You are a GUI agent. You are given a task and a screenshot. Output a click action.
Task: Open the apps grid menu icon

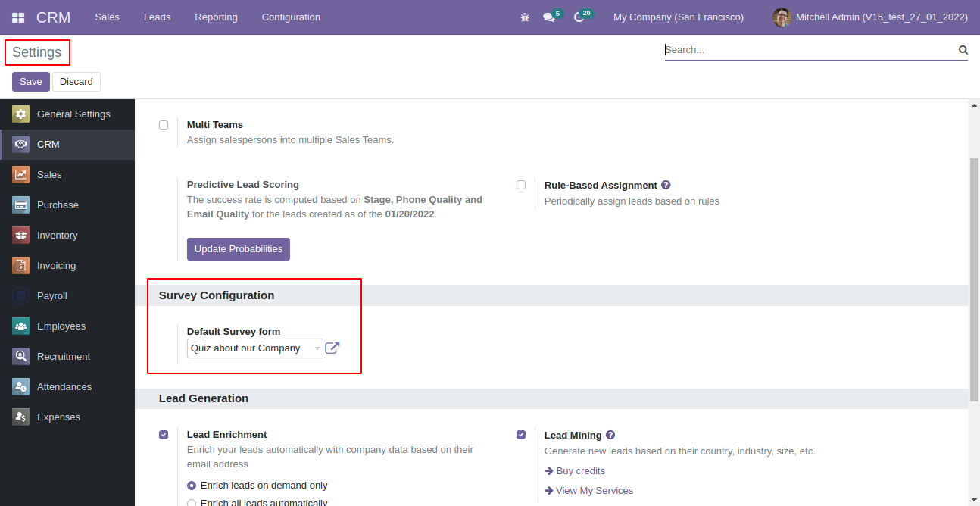coord(18,17)
